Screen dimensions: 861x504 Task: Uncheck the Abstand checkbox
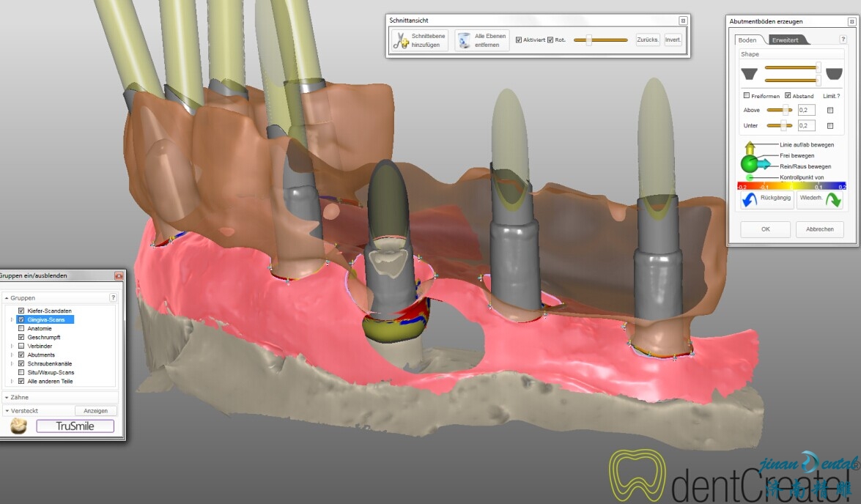[x=788, y=95]
